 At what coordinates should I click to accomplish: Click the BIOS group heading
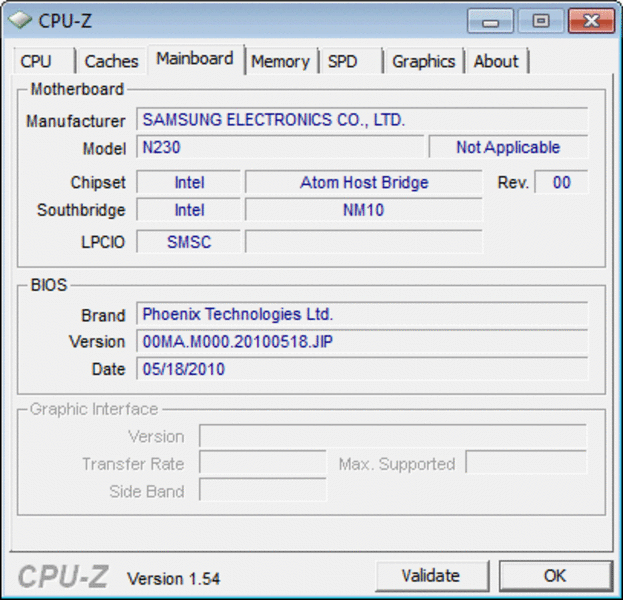[x=49, y=285]
